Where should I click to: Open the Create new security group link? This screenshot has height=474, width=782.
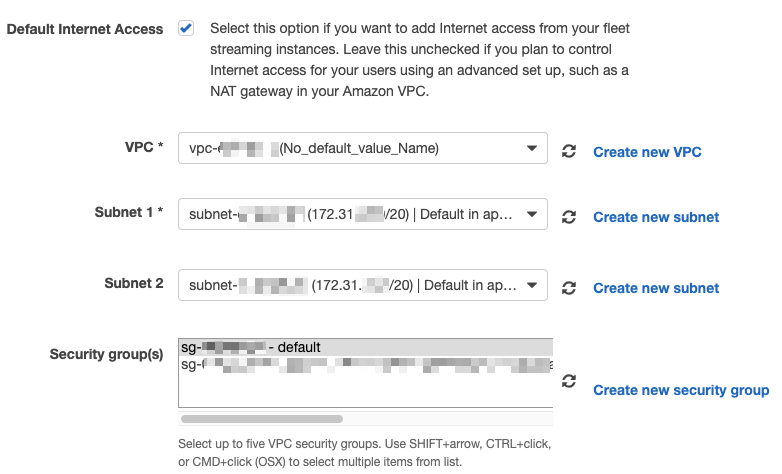[x=681, y=390]
